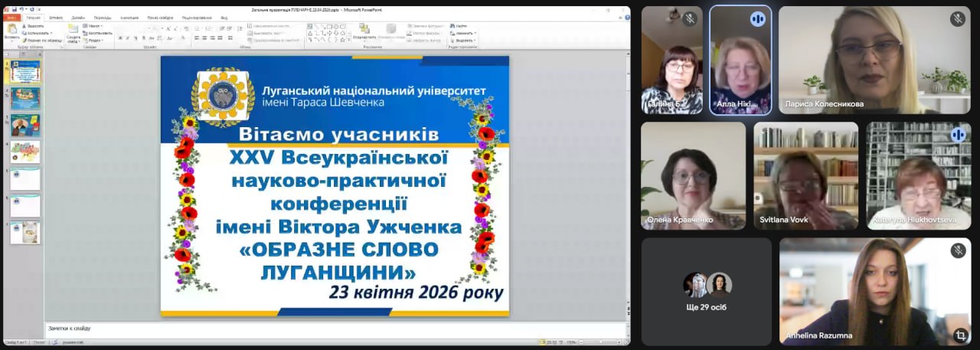Select the second slide thumbnail in the panel

(x=25, y=98)
